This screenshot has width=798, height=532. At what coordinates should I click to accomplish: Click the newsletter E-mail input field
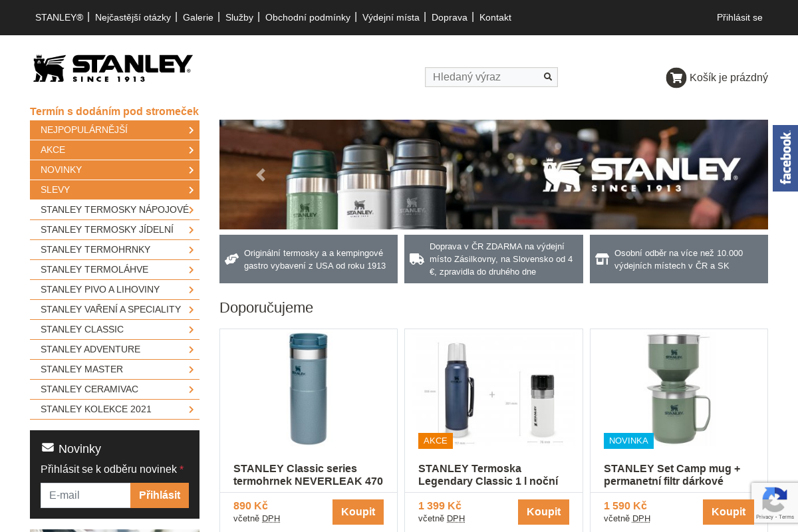[86, 495]
